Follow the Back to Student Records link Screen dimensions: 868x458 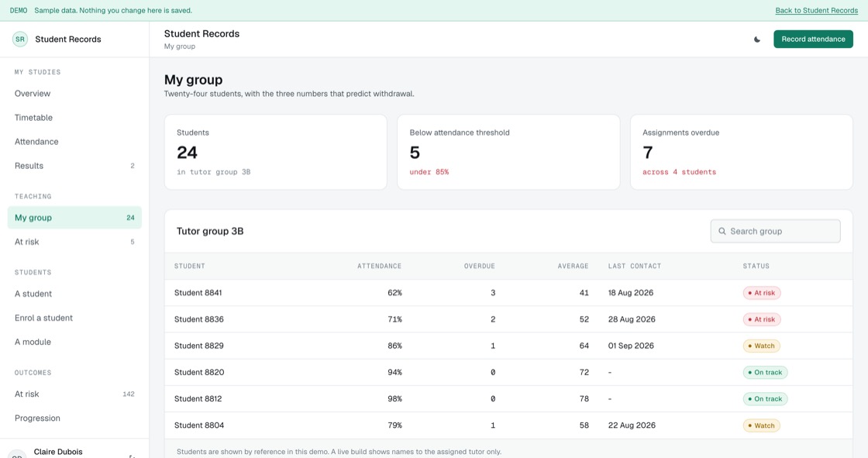(x=817, y=11)
